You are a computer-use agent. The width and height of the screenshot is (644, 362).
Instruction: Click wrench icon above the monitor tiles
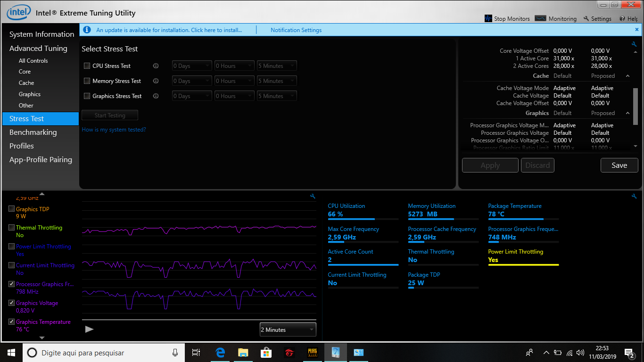tap(634, 196)
